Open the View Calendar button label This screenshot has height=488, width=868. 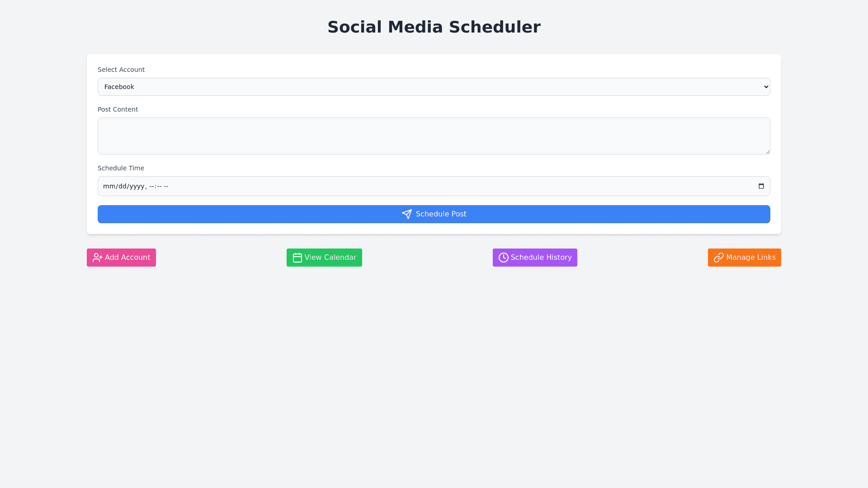coord(330,258)
